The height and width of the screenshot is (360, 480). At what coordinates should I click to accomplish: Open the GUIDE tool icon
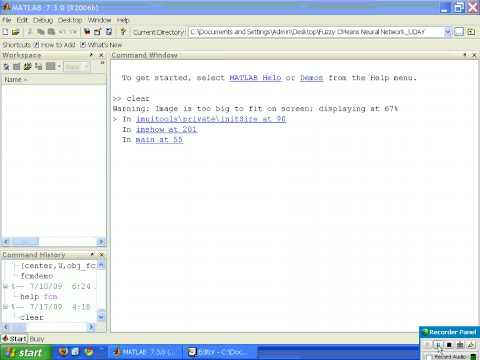pyautogui.click(x=98, y=32)
